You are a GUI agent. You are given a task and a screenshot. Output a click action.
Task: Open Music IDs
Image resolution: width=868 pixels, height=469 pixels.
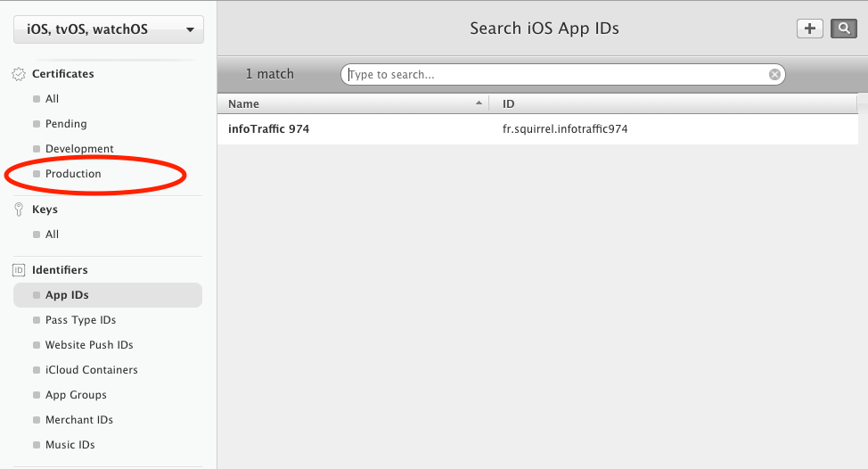70,445
